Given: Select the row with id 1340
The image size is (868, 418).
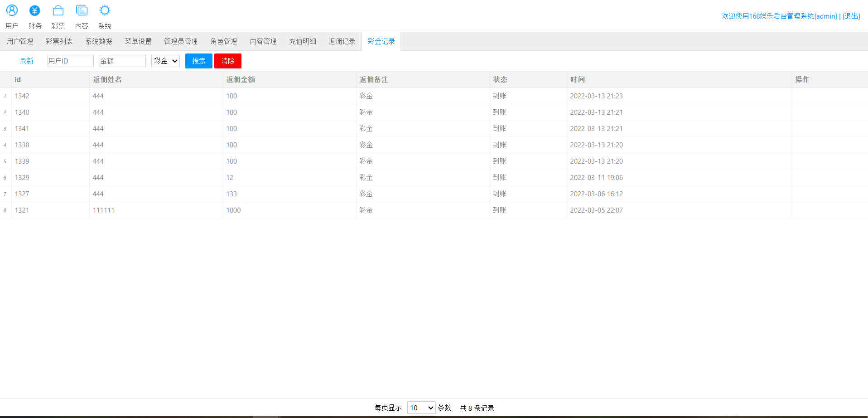Looking at the screenshot, I should [434, 112].
